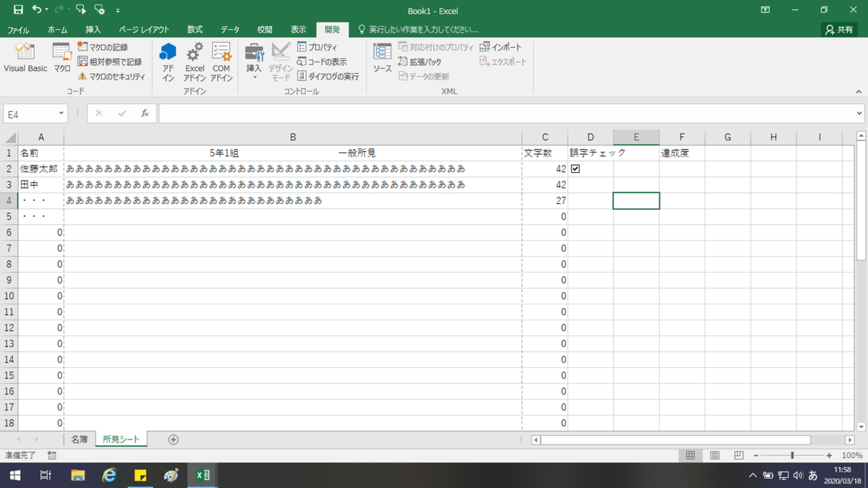Switch to the 表示 tab

(299, 30)
